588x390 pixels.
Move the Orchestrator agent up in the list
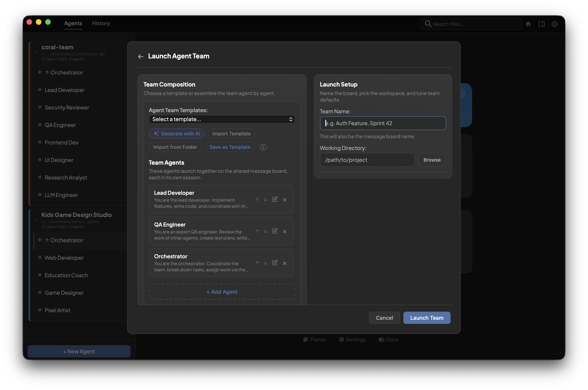pos(257,263)
